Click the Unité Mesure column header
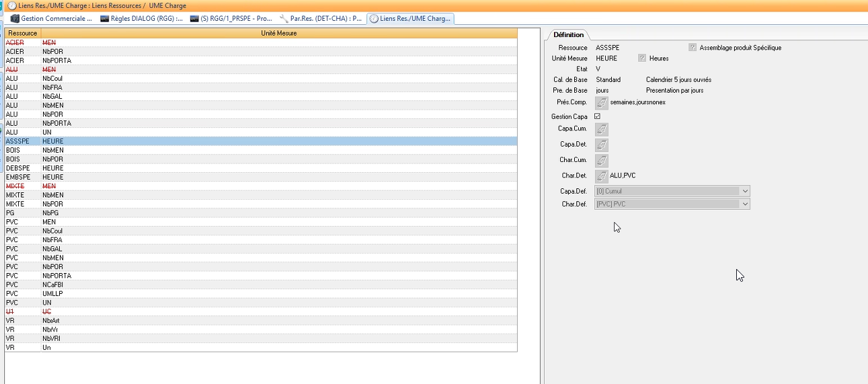 (278, 33)
